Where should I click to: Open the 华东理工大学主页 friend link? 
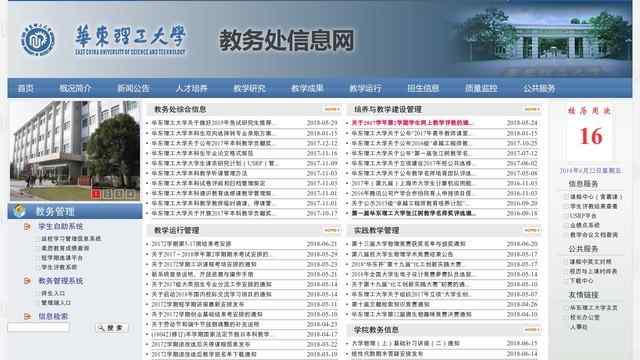pos(594,308)
